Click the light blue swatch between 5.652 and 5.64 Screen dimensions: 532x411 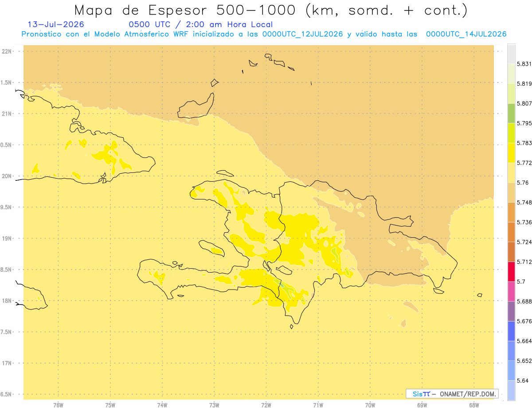[x=511, y=371]
